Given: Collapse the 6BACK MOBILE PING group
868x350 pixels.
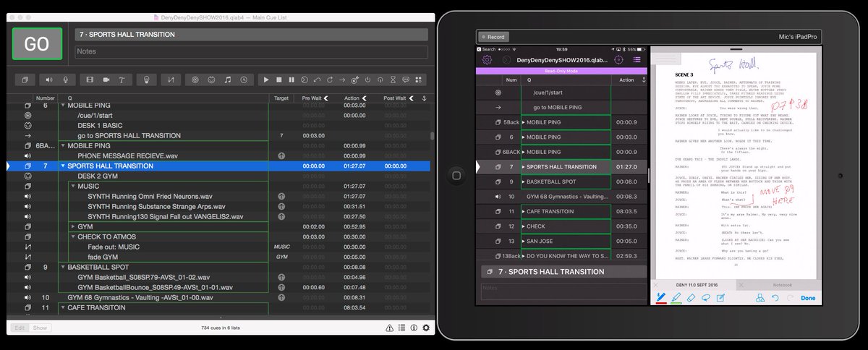Looking at the screenshot, I should click(x=63, y=145).
